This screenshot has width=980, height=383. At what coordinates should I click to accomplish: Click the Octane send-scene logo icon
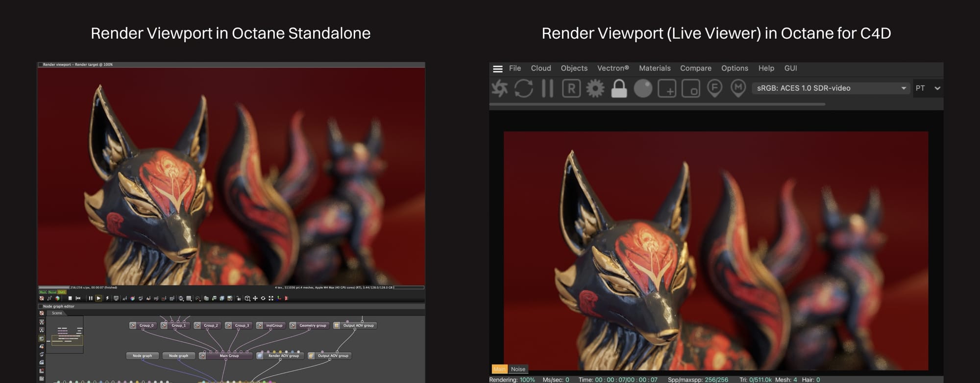pos(500,88)
